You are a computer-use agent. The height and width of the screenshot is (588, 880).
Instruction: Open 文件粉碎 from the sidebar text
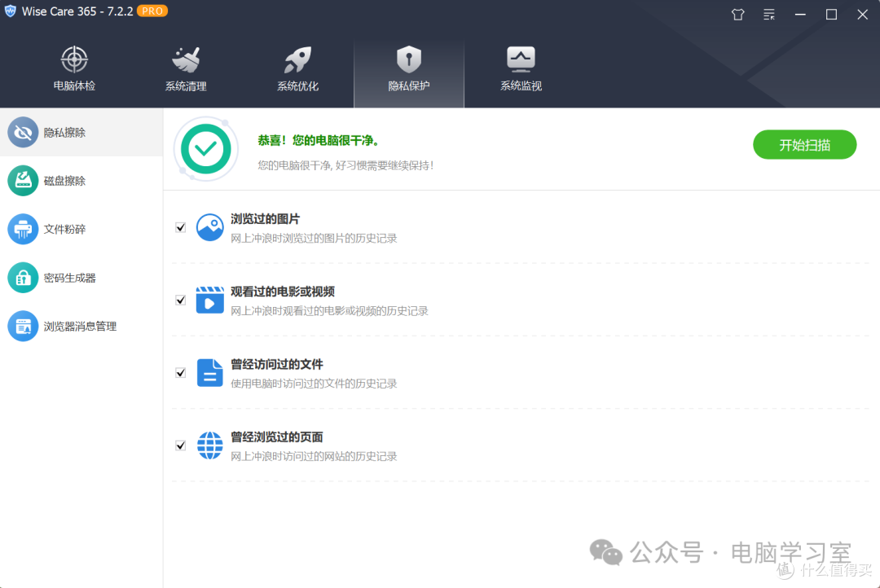(64, 229)
